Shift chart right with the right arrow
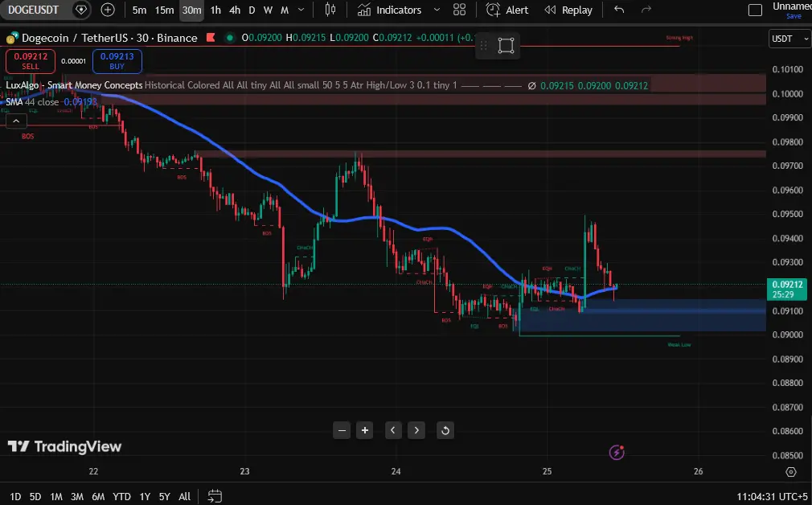The width and height of the screenshot is (812, 505). 416,430
